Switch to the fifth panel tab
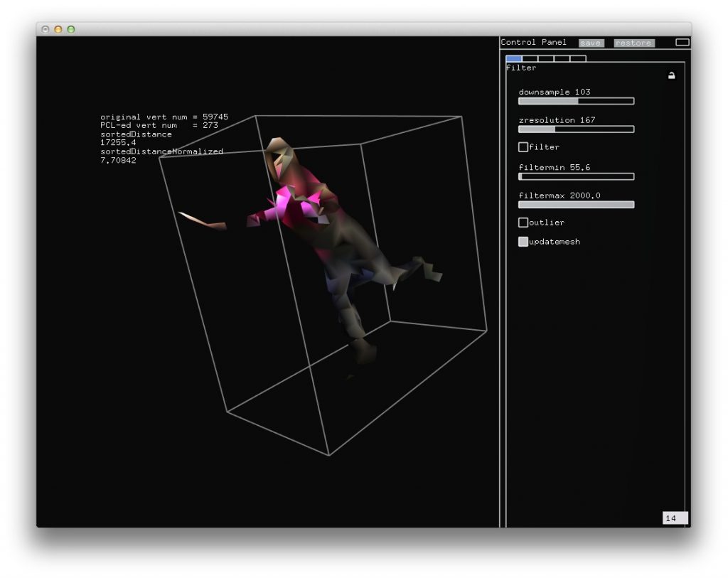728x578 pixels. click(x=578, y=59)
